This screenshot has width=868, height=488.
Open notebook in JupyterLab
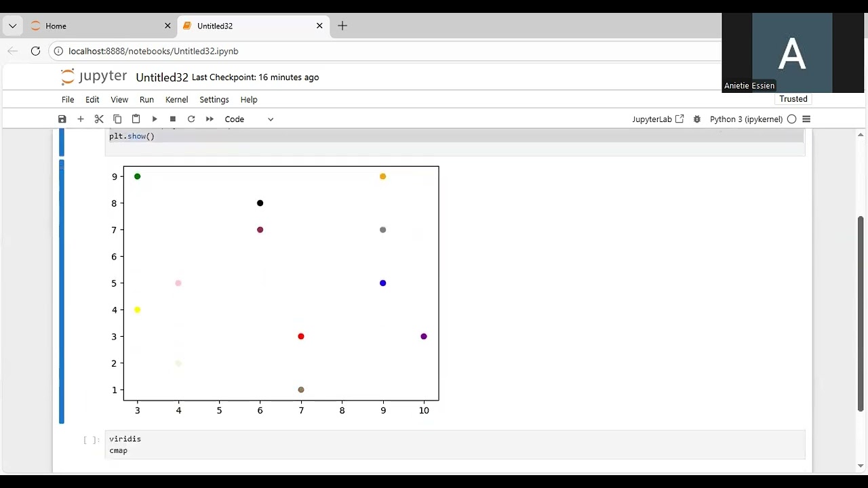pyautogui.click(x=658, y=119)
